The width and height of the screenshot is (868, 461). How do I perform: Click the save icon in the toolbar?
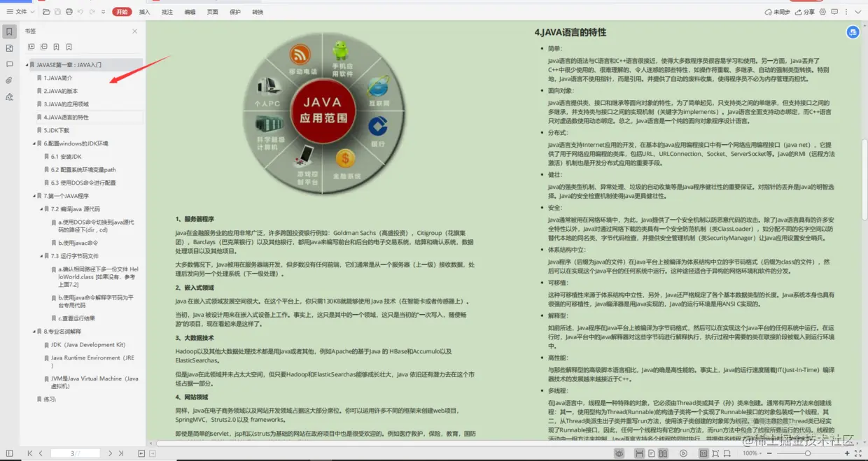[x=57, y=12]
